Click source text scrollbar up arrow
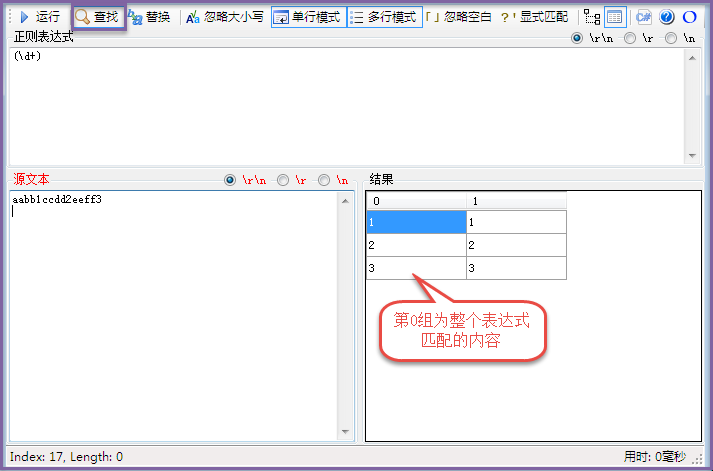Image resolution: width=713 pixels, height=471 pixels. pyautogui.click(x=346, y=198)
